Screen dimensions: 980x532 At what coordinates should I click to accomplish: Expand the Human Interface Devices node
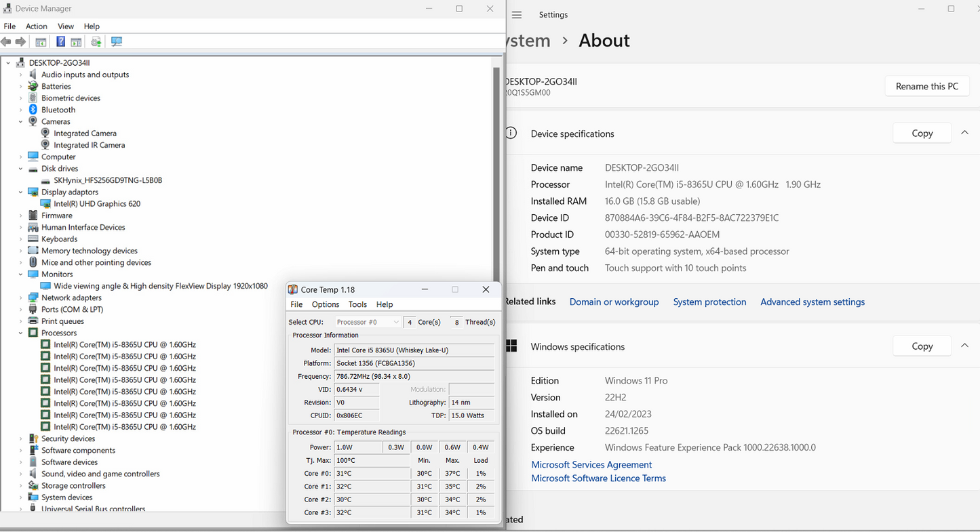tap(20, 227)
